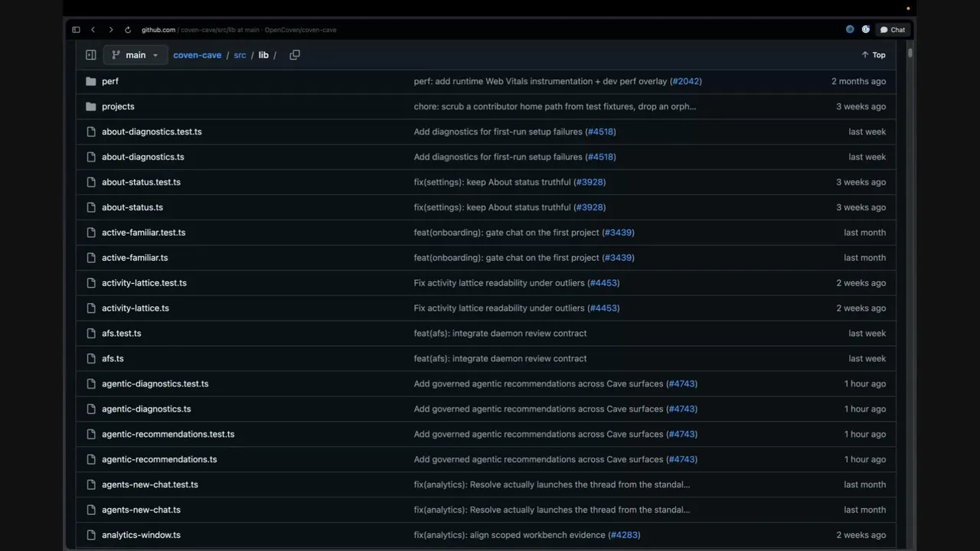This screenshot has height=551, width=980.
Task: Open agentic-diagnostics.test.ts file
Action: (155, 384)
